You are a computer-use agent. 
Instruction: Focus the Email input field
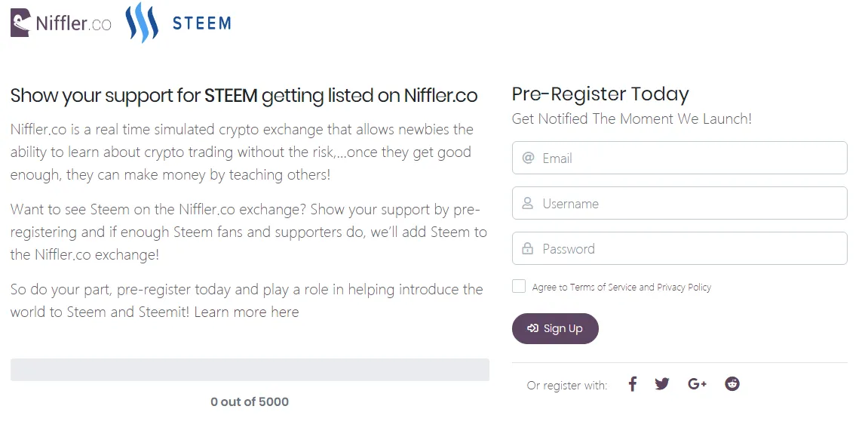[x=679, y=158]
